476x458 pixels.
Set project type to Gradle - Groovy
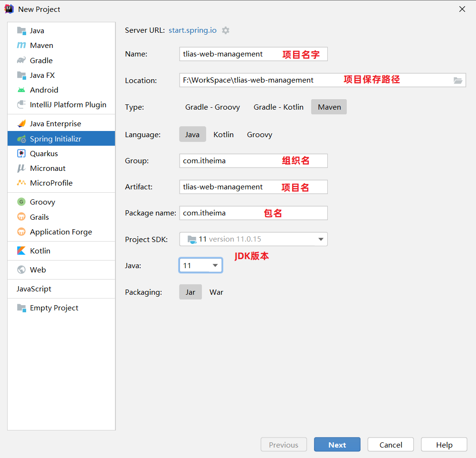[212, 107]
